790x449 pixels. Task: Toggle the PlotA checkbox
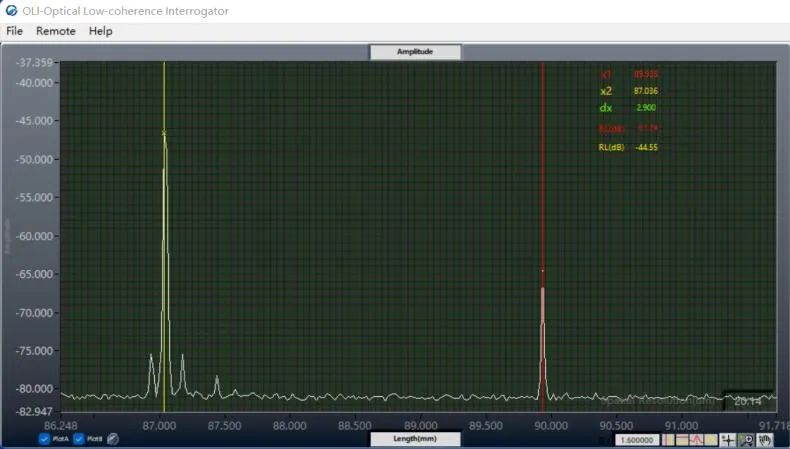45,439
